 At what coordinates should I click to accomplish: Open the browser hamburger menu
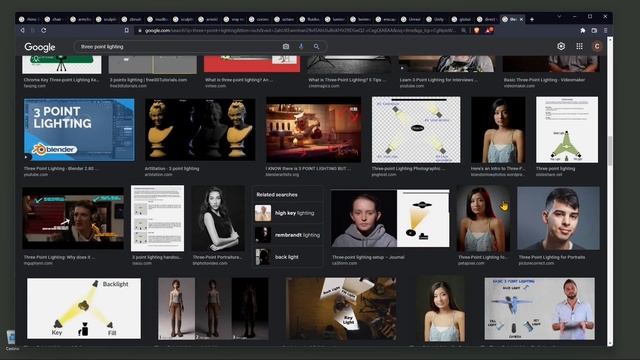point(606,30)
